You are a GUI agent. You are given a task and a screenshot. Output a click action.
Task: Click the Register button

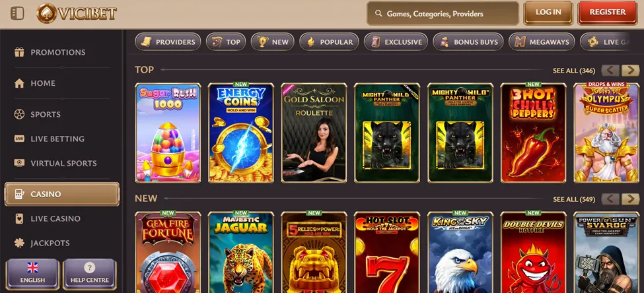(x=608, y=13)
